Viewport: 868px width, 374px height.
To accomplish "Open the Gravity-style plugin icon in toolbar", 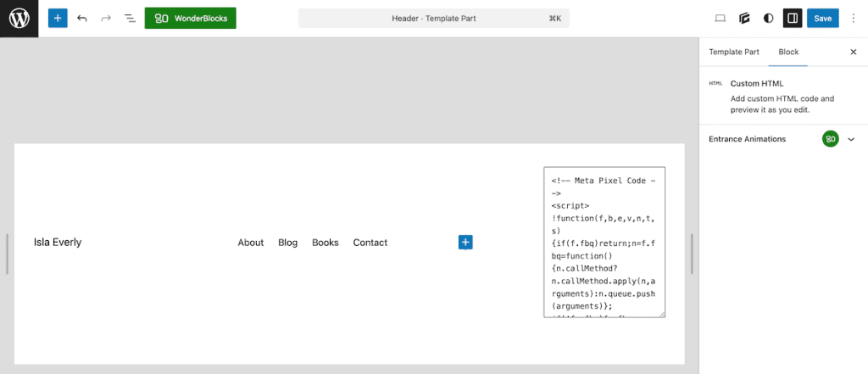I will (744, 19).
